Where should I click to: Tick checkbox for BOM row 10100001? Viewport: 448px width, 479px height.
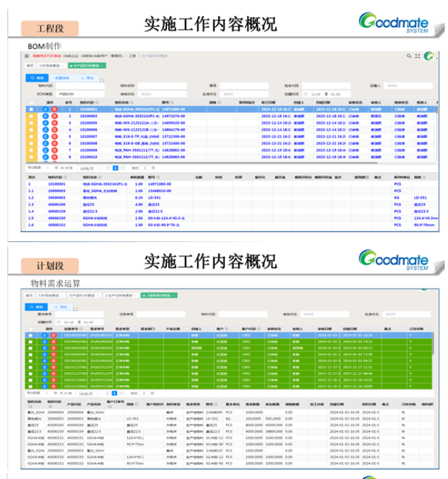pyautogui.click(x=31, y=109)
